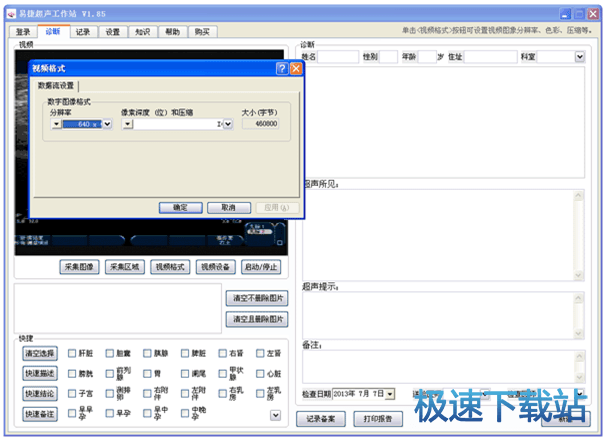Open the 科室 dropdown
The height and width of the screenshot is (443, 608).
pyautogui.click(x=579, y=57)
